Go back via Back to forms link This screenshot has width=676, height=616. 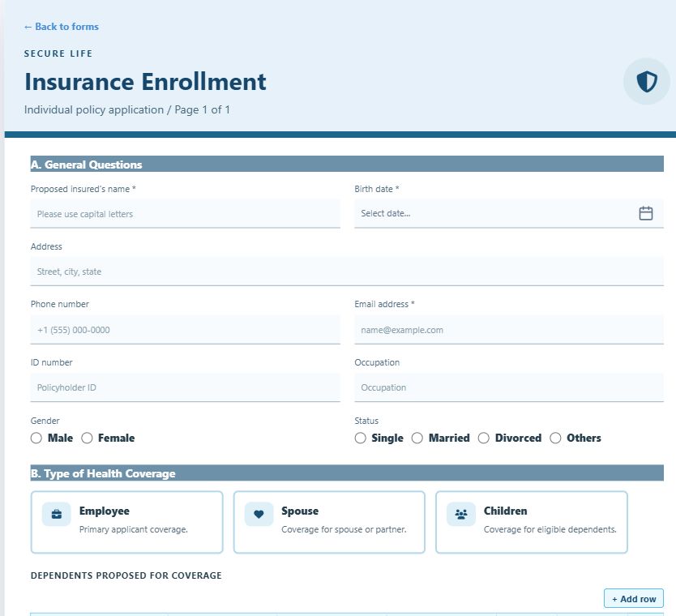62,27
